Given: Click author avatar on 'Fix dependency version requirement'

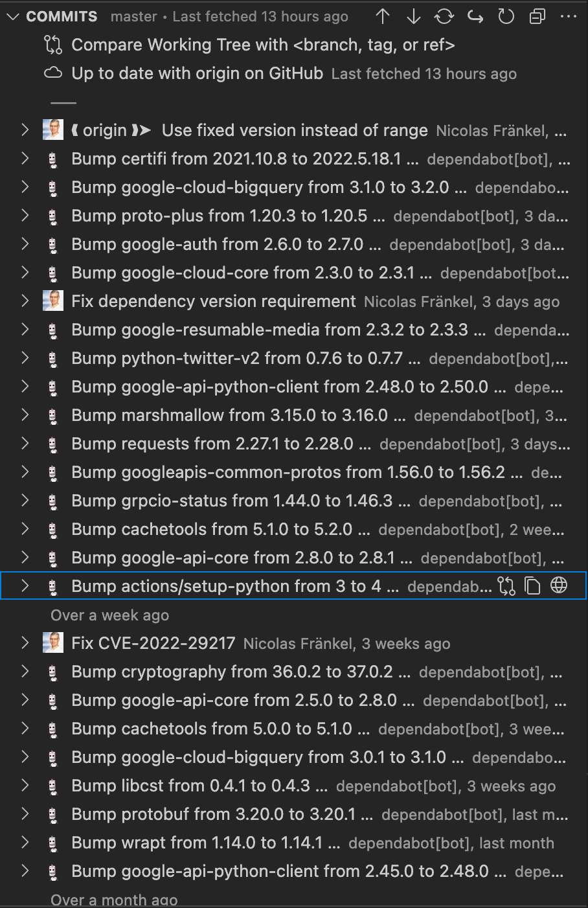Looking at the screenshot, I should point(53,301).
